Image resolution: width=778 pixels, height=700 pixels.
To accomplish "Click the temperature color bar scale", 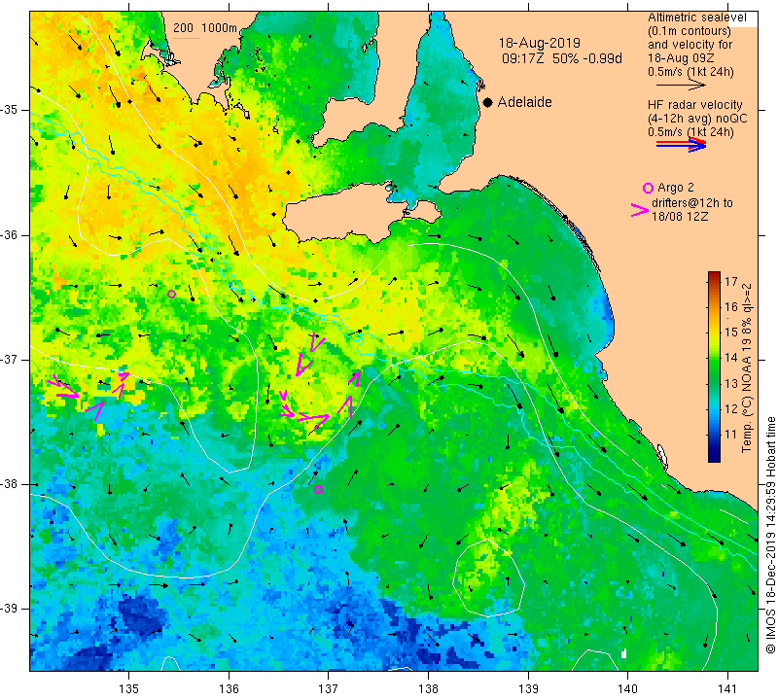I will click(x=714, y=367).
